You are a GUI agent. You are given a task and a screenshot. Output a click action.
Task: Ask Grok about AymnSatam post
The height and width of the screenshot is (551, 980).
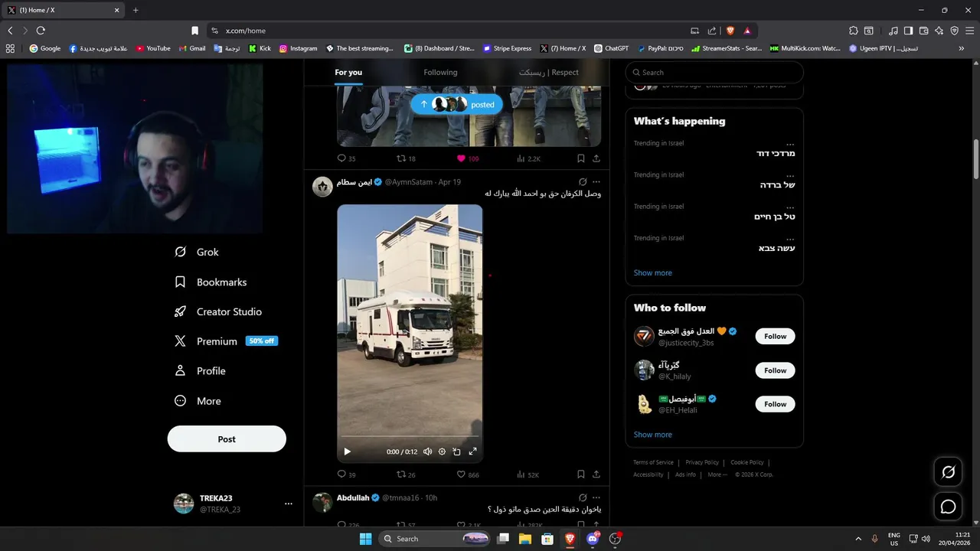coord(583,182)
